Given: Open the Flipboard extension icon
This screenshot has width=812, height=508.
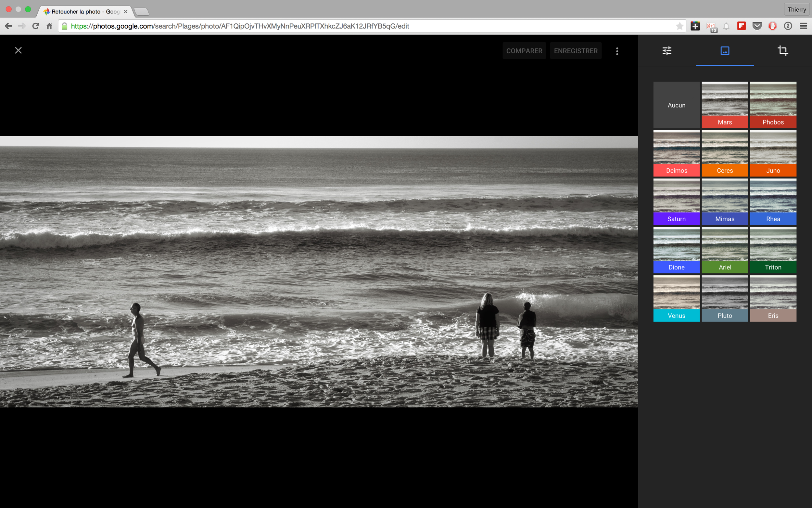Looking at the screenshot, I should (741, 26).
